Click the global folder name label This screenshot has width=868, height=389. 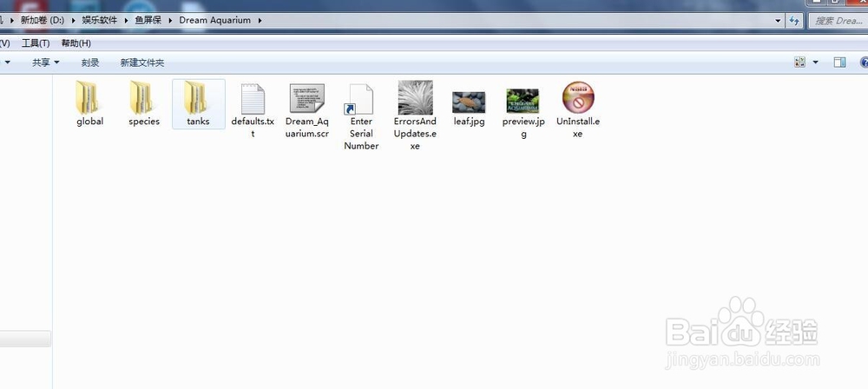click(89, 122)
